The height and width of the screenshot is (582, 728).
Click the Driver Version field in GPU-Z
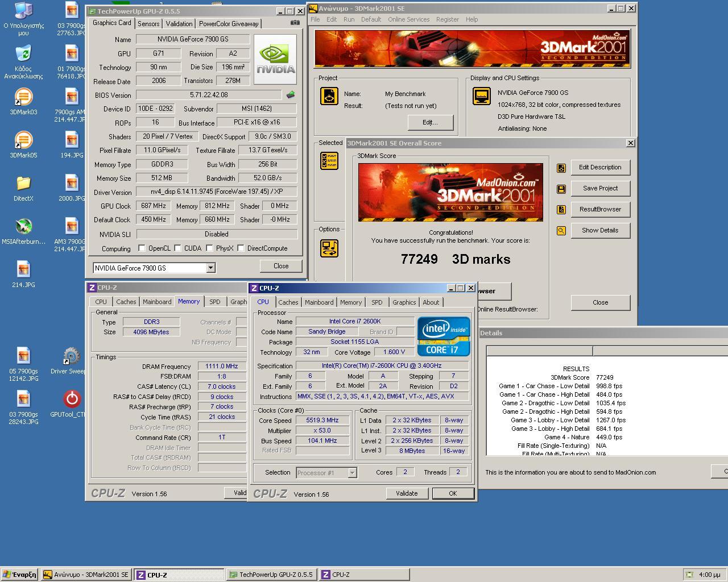click(x=217, y=192)
